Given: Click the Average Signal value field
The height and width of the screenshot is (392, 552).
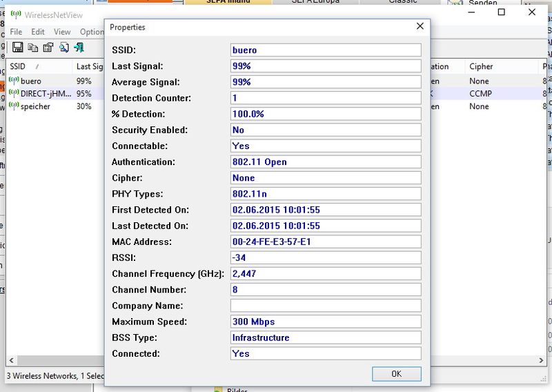Looking at the screenshot, I should click(x=326, y=82).
